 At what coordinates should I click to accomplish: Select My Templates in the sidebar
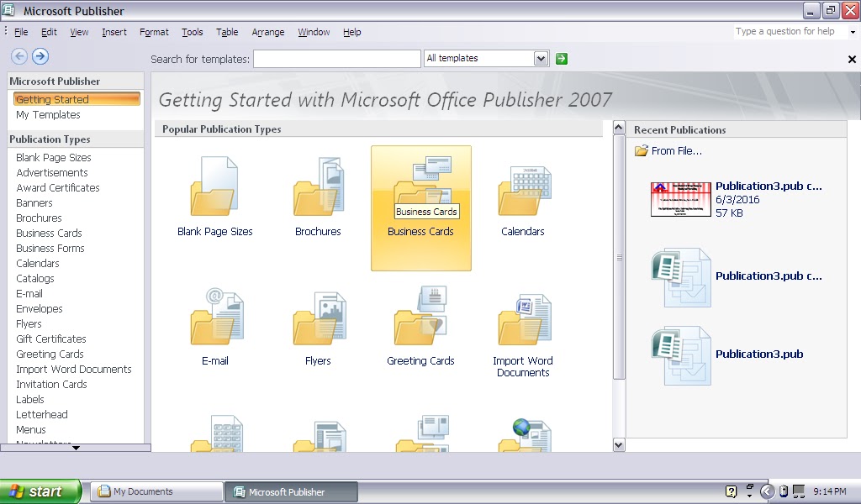48,114
